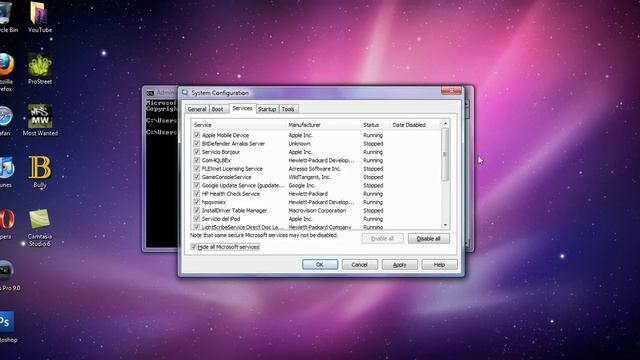Sort by the Date Disabled column header

tap(416, 125)
